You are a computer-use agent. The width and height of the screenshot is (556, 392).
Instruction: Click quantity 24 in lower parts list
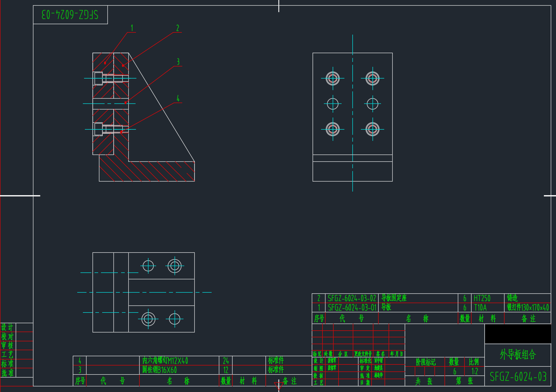226,361
